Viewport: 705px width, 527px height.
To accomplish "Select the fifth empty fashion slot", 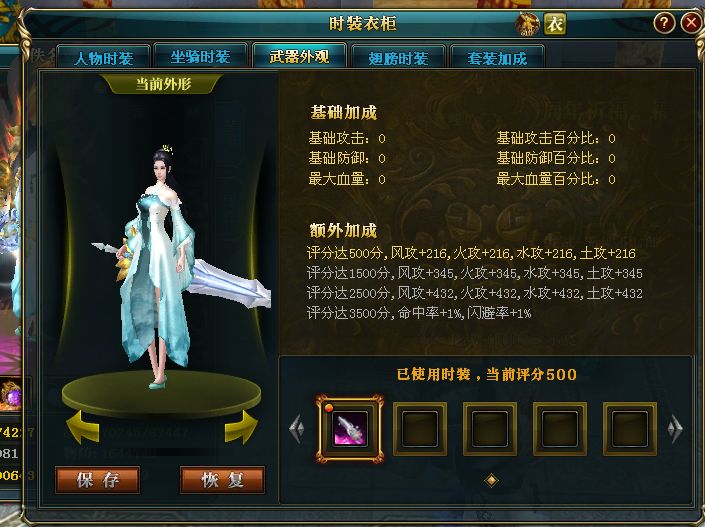I will point(629,429).
